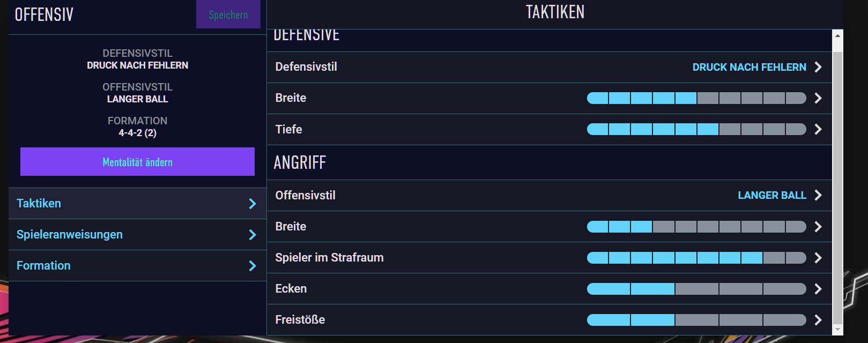Image resolution: width=868 pixels, height=343 pixels.
Task: Click the Speichern button
Action: pyautogui.click(x=228, y=14)
